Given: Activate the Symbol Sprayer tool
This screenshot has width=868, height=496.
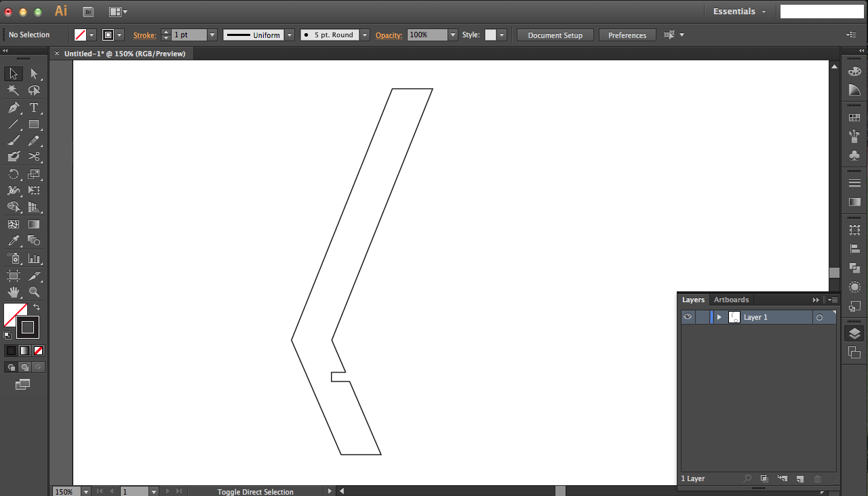Looking at the screenshot, I should coord(14,258).
